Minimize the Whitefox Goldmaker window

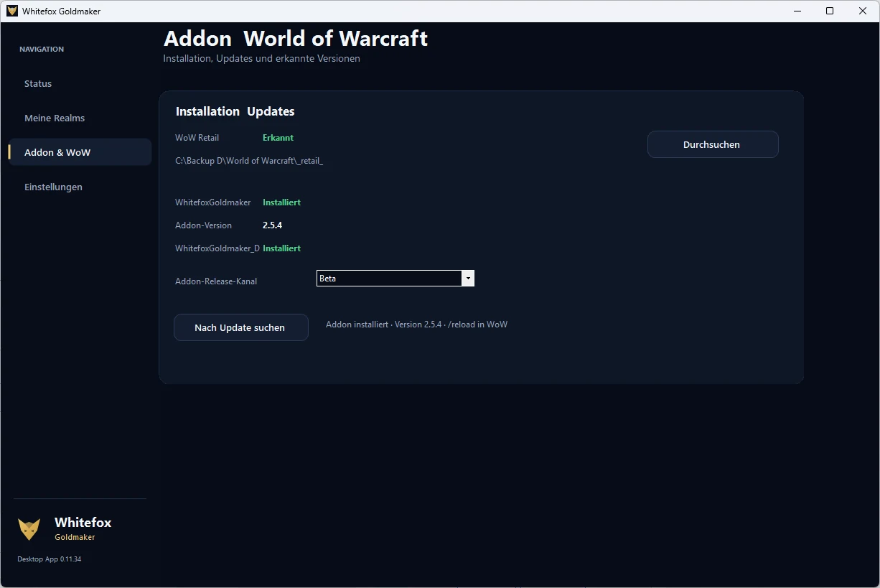[x=797, y=11]
